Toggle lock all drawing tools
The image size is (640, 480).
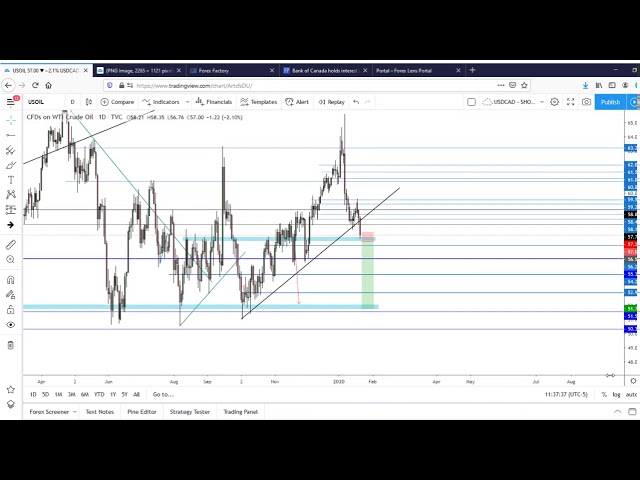pos(11,309)
